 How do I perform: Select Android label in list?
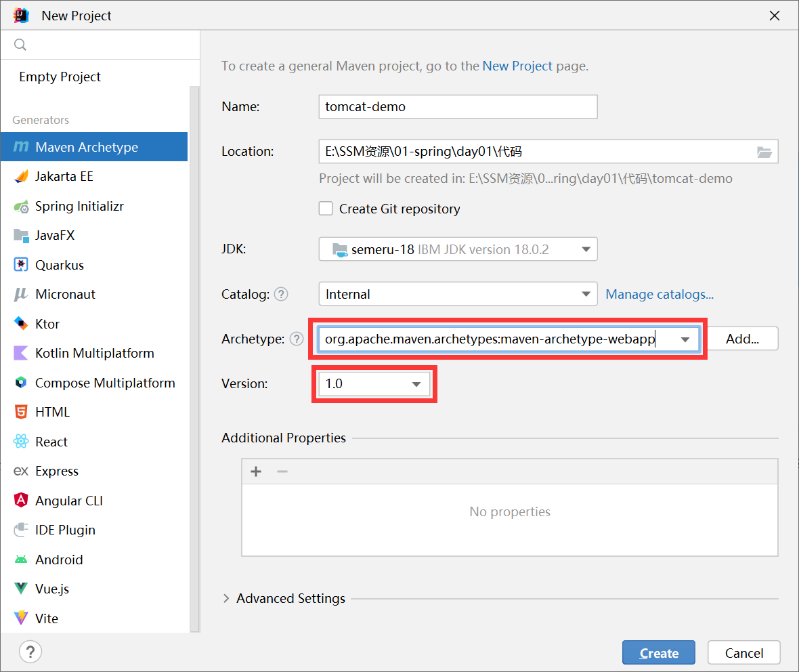[x=59, y=560]
